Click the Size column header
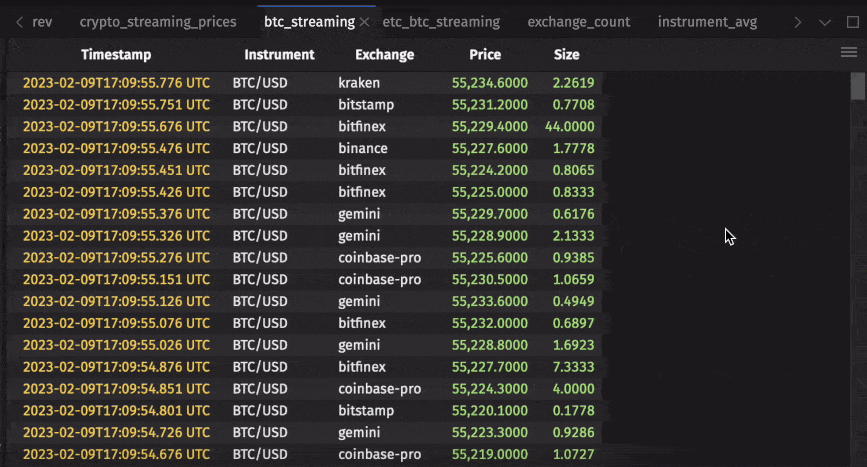Screen dimensions: 867x467 pos(566,55)
